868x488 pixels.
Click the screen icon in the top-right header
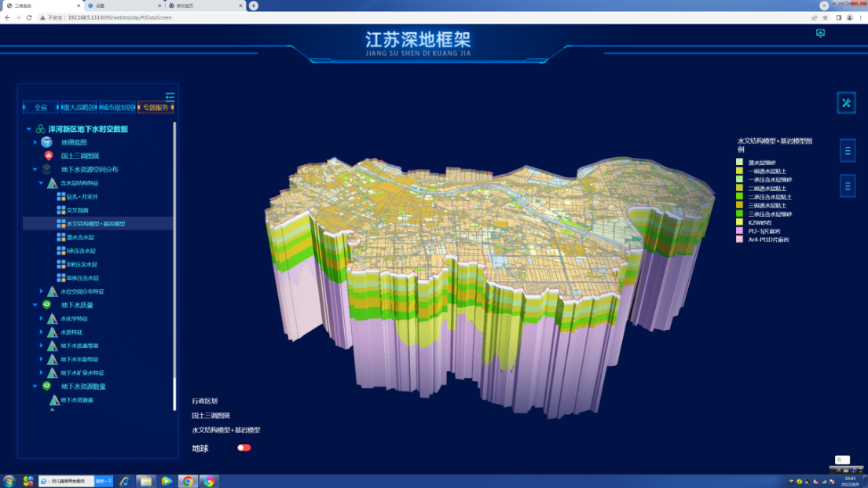coord(821,33)
